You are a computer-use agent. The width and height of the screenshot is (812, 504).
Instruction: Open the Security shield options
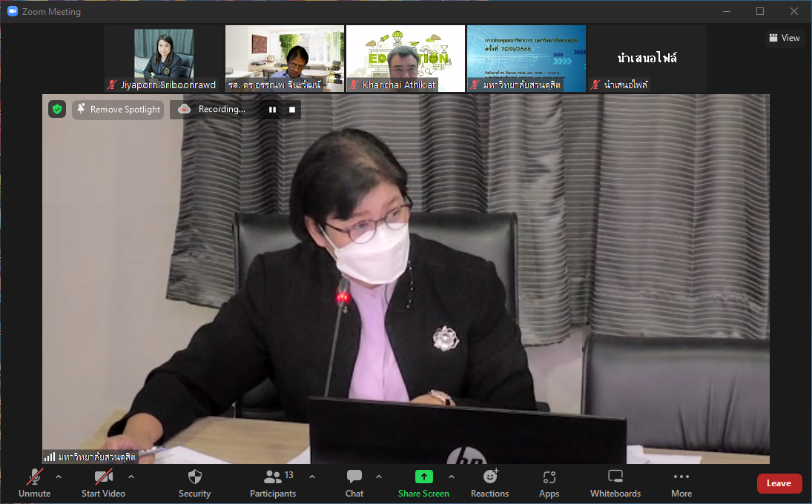pyautogui.click(x=194, y=483)
